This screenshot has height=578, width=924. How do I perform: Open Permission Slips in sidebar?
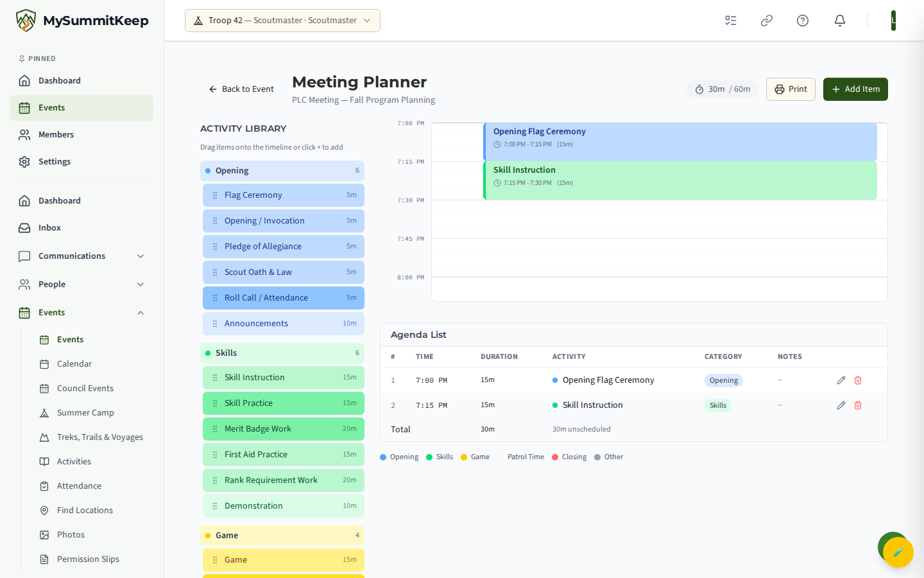click(92, 559)
